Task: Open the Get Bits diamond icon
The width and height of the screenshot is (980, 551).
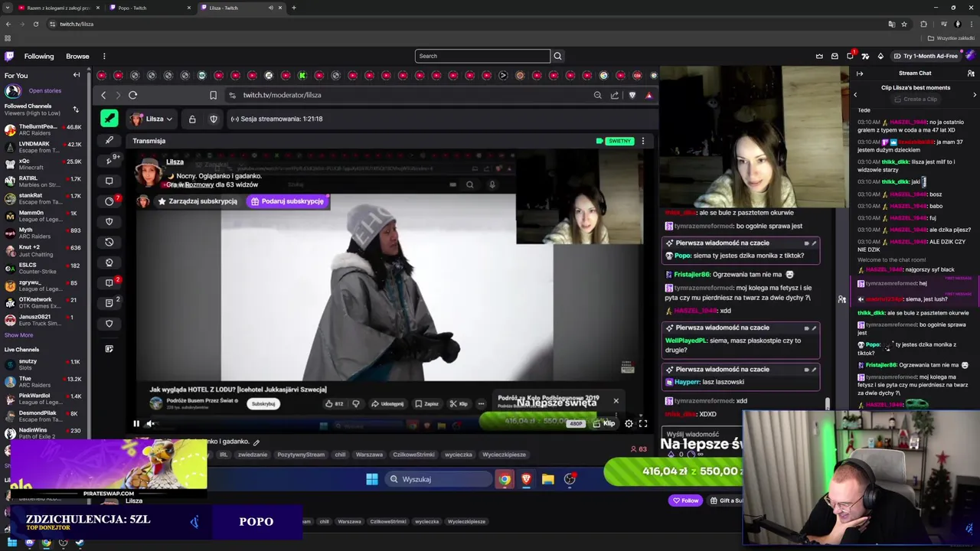Action: click(x=880, y=56)
